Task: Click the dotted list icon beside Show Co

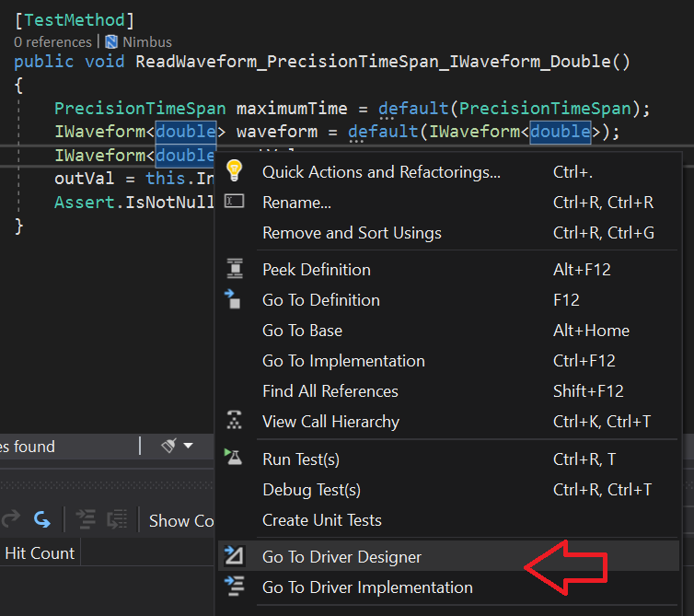Action: pos(117,519)
